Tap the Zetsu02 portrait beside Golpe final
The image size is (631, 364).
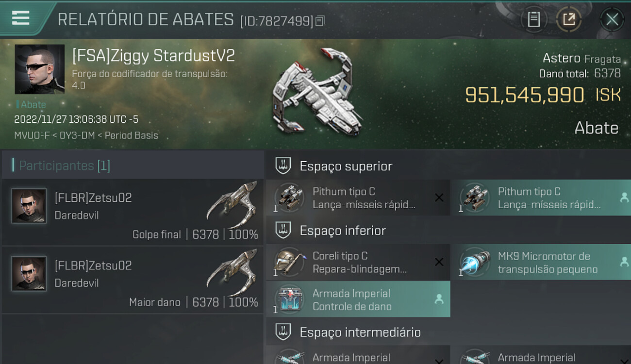(29, 206)
